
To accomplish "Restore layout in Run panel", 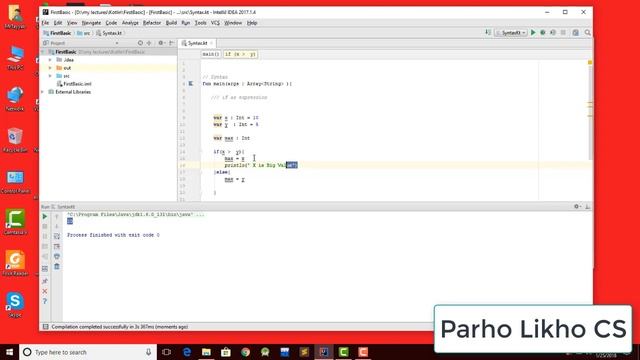I will 45,269.
